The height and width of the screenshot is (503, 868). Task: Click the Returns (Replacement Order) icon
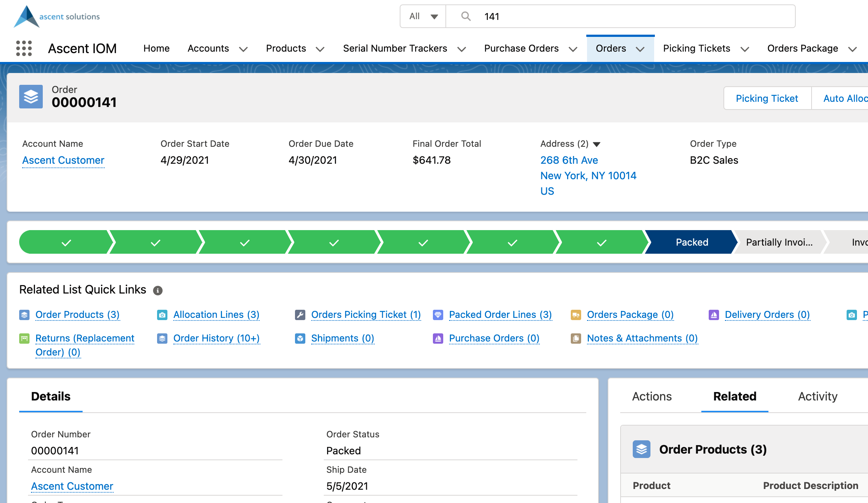click(x=24, y=339)
